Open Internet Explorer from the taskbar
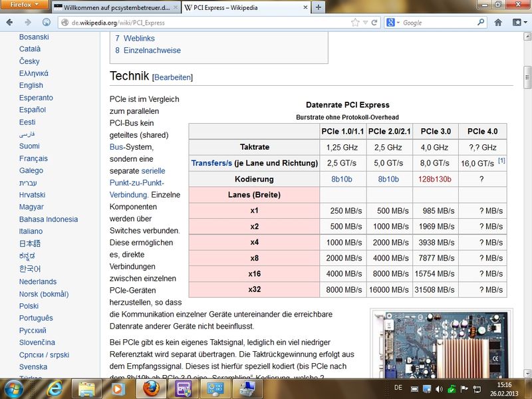The image size is (532, 399). pos(55,387)
